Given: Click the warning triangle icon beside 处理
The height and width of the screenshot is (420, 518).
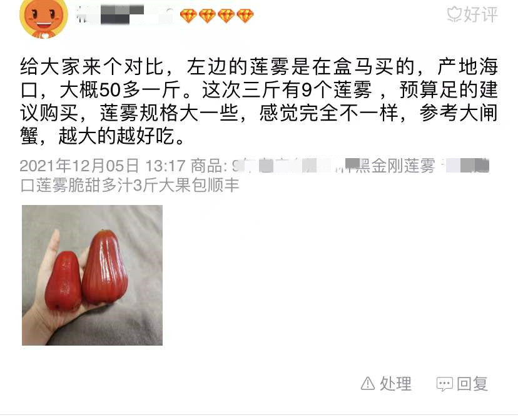Looking at the screenshot, I should (368, 383).
